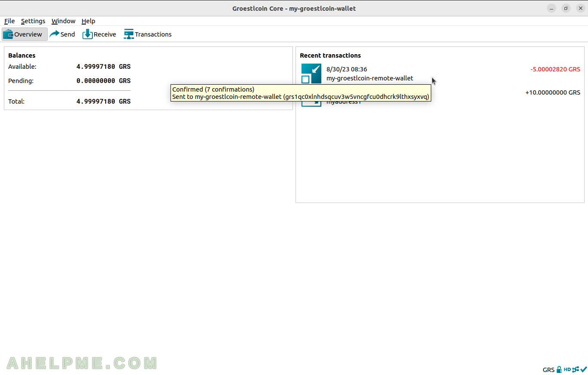This screenshot has height=375, width=588.
Task: Switch to the Overview tab
Action: (24, 34)
